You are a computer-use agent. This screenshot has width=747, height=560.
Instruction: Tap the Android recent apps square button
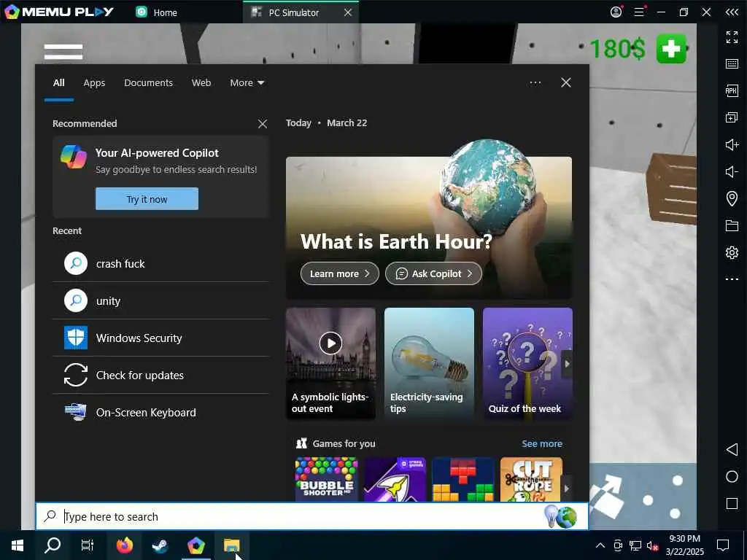pyautogui.click(x=732, y=504)
